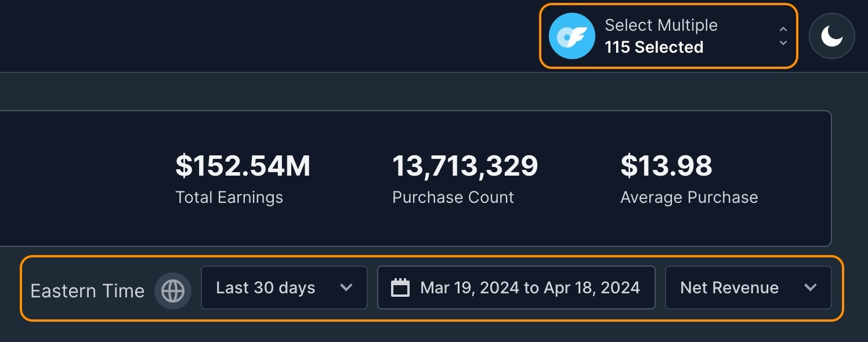868x342 pixels.
Task: Click the up-down chevrons on account selector
Action: click(x=783, y=36)
